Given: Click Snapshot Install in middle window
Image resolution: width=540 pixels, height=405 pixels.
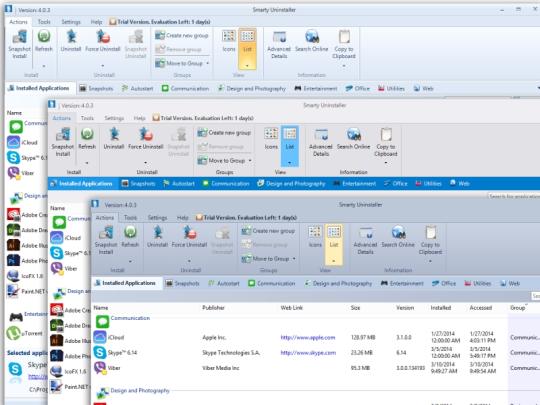Looking at the screenshot, I should pos(63,142).
